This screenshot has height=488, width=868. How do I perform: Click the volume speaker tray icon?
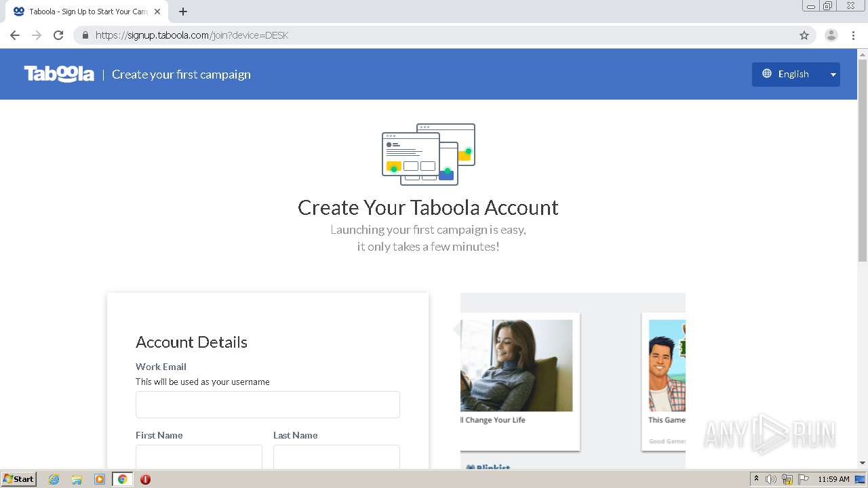pyautogui.click(x=771, y=479)
